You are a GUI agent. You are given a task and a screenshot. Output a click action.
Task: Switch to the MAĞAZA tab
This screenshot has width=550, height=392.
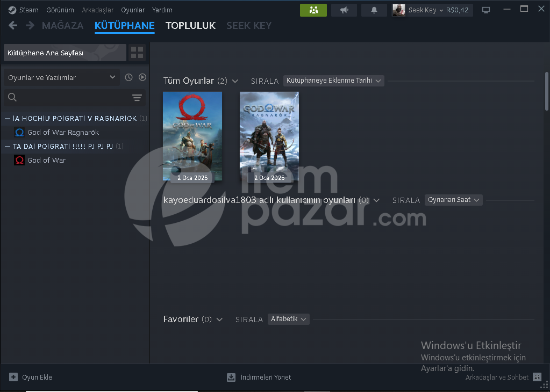62,26
